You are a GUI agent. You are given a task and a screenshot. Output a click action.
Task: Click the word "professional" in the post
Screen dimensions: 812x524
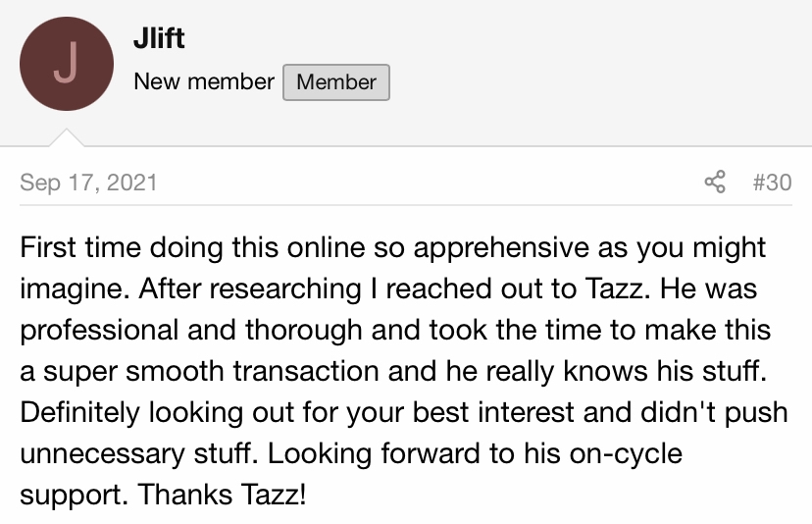point(99,331)
